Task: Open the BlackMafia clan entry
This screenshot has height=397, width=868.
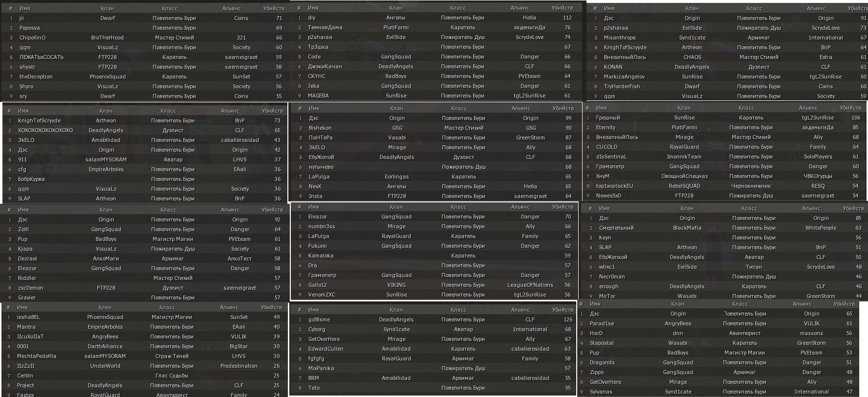Action: coord(687,228)
